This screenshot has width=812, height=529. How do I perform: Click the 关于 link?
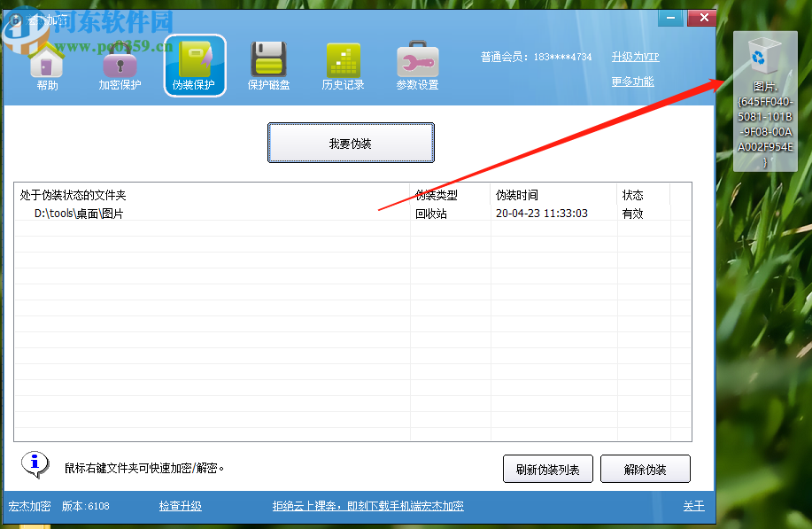(x=694, y=506)
